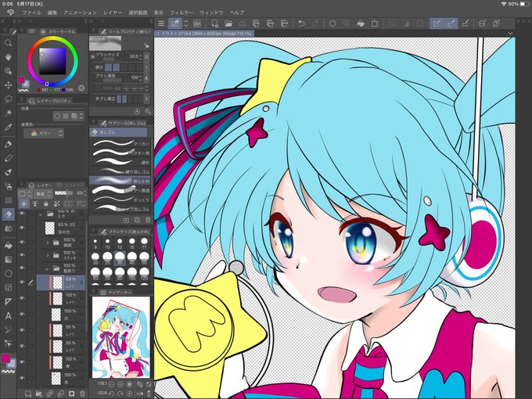Hide the 93% layer via eye icon
The height and width of the screenshot is (399, 532).
[x=22, y=228]
